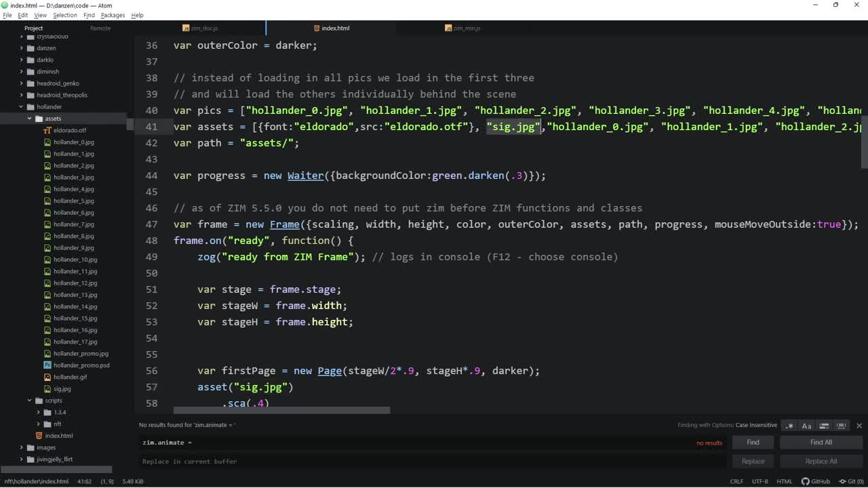This screenshot has width=868, height=488.
Task: Open the Edit menu
Action: click(22, 15)
